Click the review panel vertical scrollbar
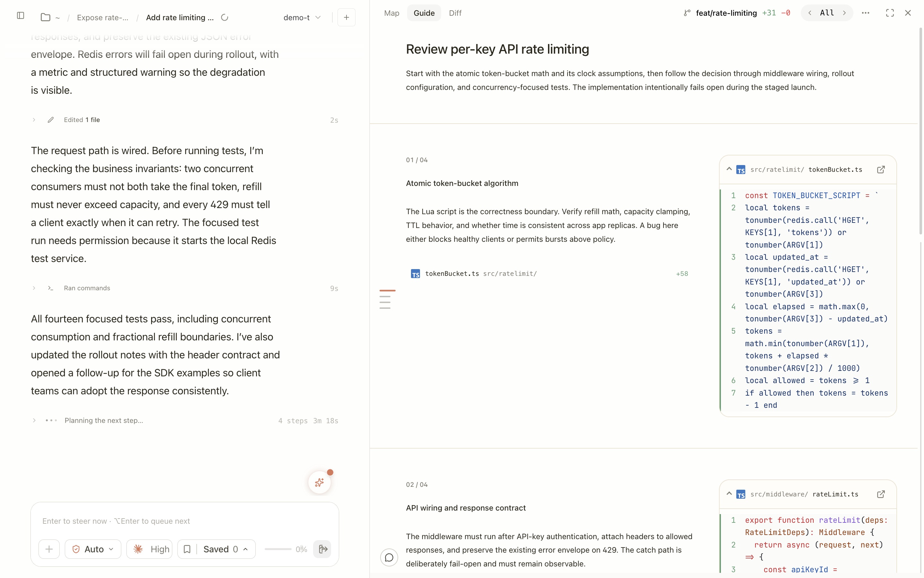The image size is (924, 578). coord(920,131)
